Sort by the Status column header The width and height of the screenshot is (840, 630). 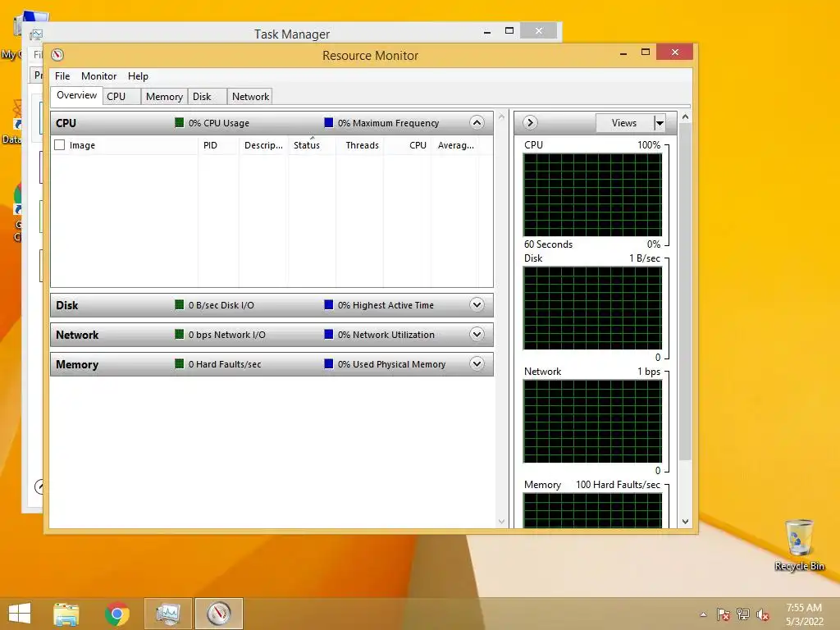(x=312, y=145)
